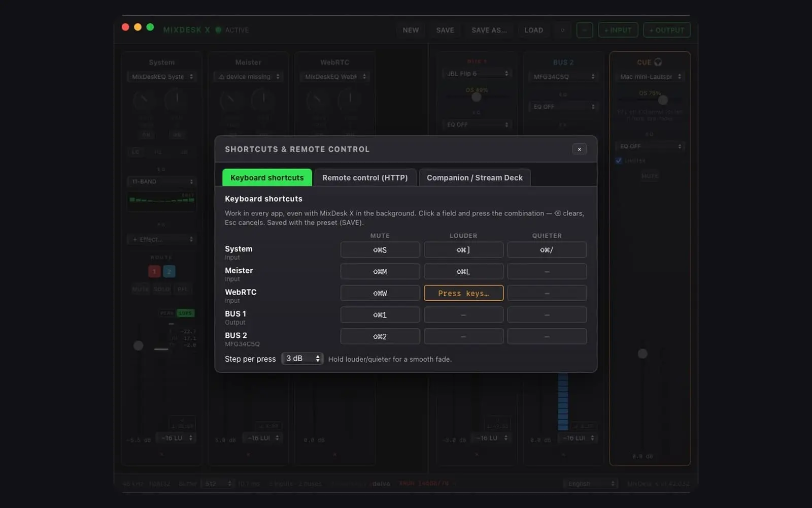Switch System meter to LUFS
The image size is (812, 508).
coord(186,313)
